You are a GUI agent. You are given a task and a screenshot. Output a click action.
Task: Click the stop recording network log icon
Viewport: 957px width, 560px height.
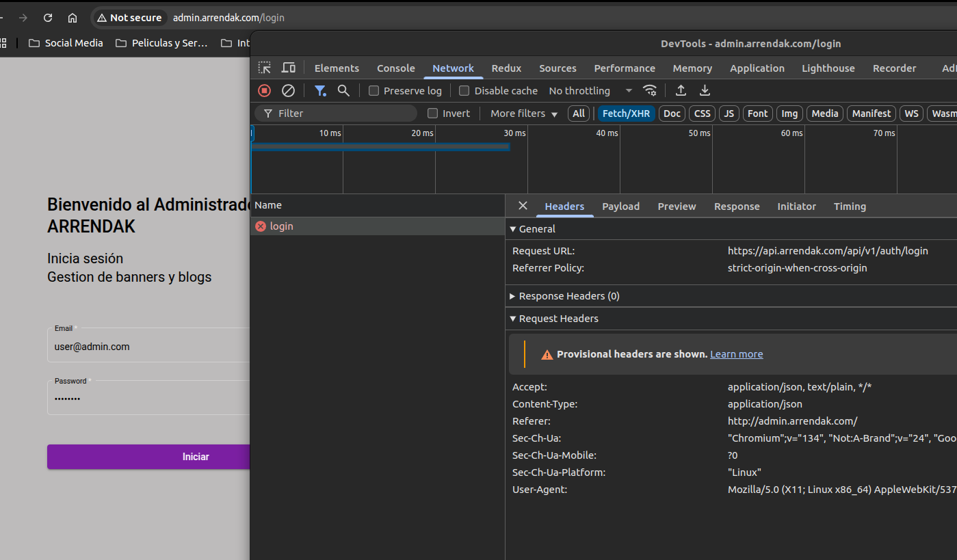tap(264, 90)
